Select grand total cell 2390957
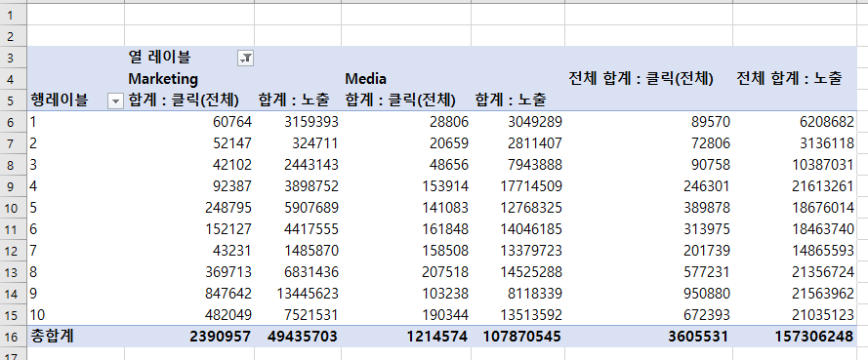Screen dimensions: 868x360 (189, 337)
